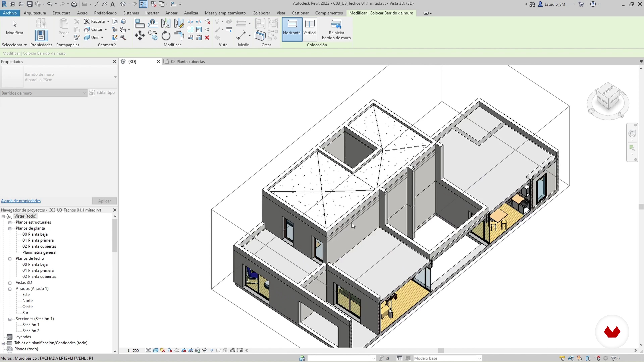Viewport: 644px width, 362px height.
Task: Collapse the Secciones (Sección 1) tree node
Action: [x=10, y=319]
